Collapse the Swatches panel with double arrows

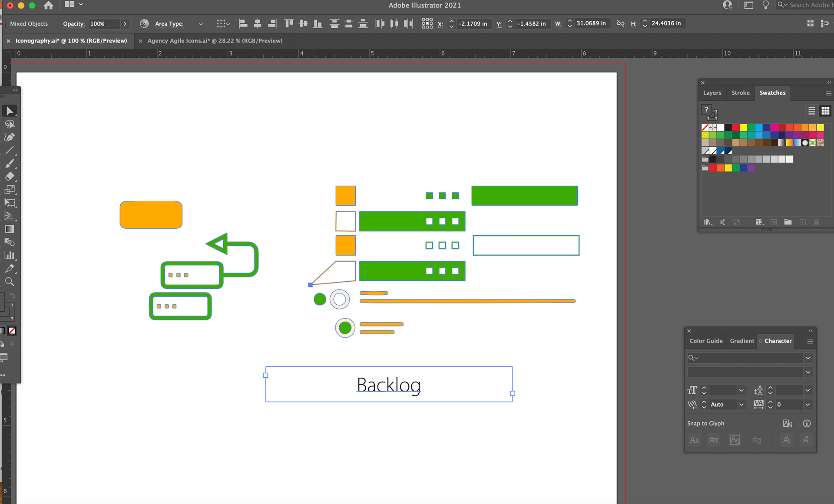[x=829, y=82]
